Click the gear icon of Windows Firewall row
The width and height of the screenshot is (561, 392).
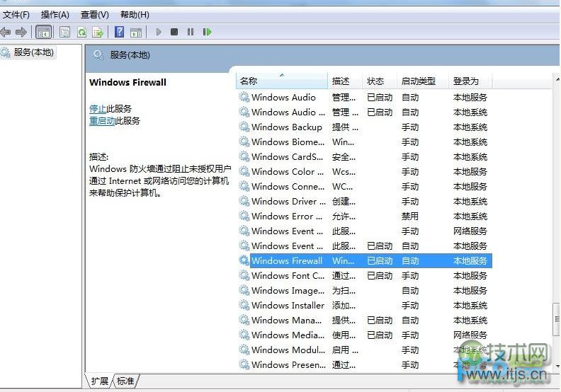[244, 260]
